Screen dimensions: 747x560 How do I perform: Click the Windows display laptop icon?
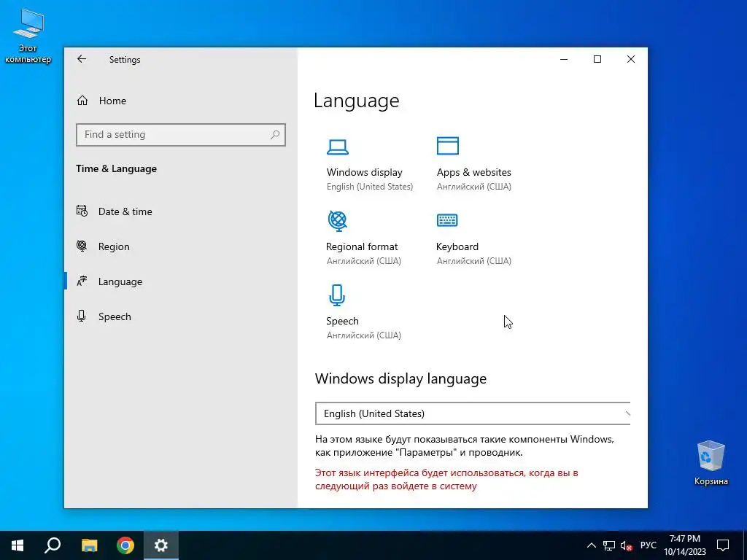(x=338, y=147)
